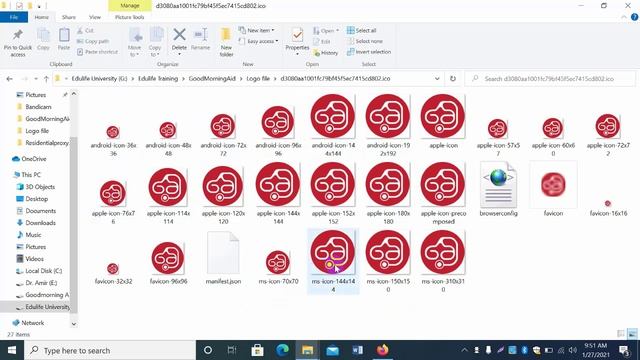Switch to the Home ribbon tab
Image resolution: width=640 pixels, height=360 pixels.
pos(42,17)
